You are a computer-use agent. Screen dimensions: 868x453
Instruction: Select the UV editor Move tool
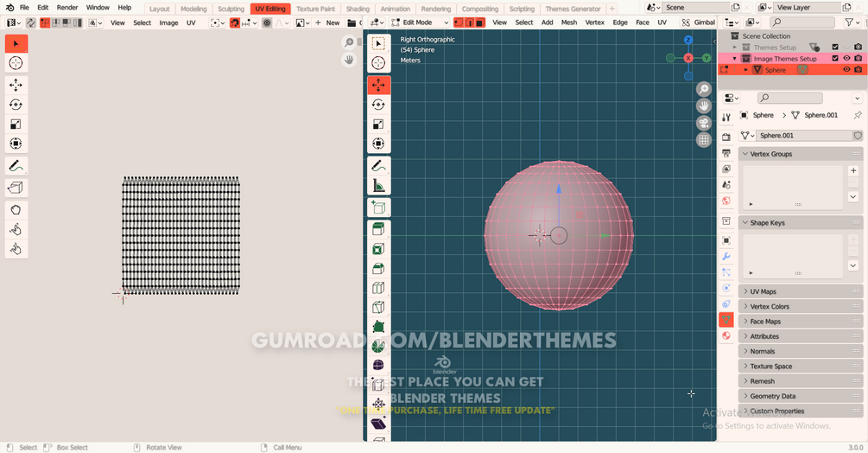[x=16, y=85]
